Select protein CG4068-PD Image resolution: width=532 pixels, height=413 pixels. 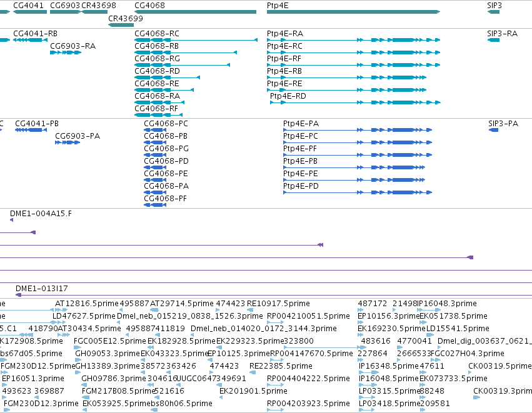click(x=166, y=161)
